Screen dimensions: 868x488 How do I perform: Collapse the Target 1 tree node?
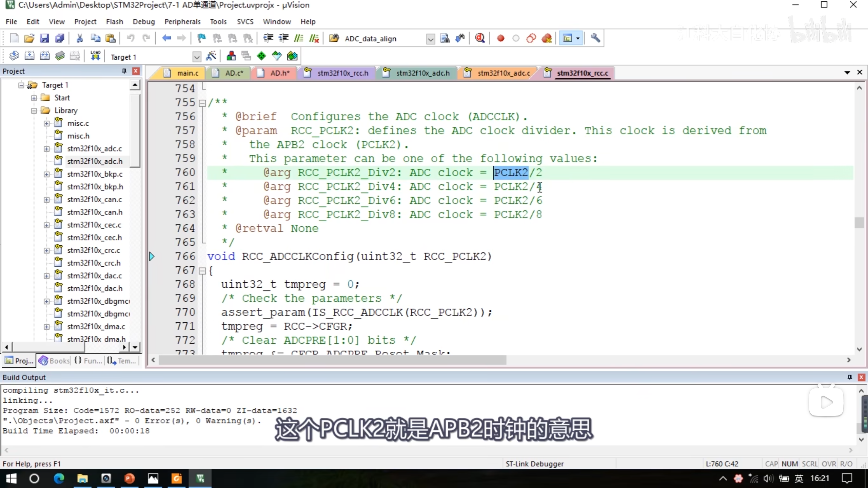(21, 85)
